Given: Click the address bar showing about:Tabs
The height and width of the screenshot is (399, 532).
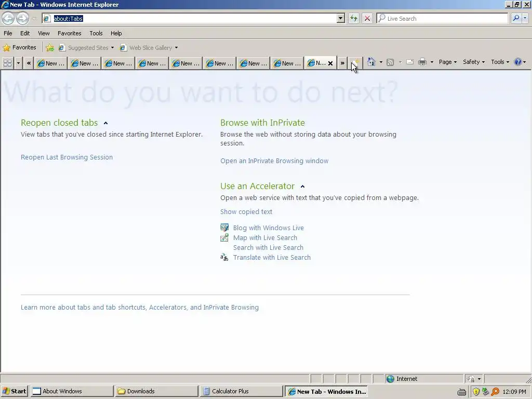Looking at the screenshot, I should [189, 18].
